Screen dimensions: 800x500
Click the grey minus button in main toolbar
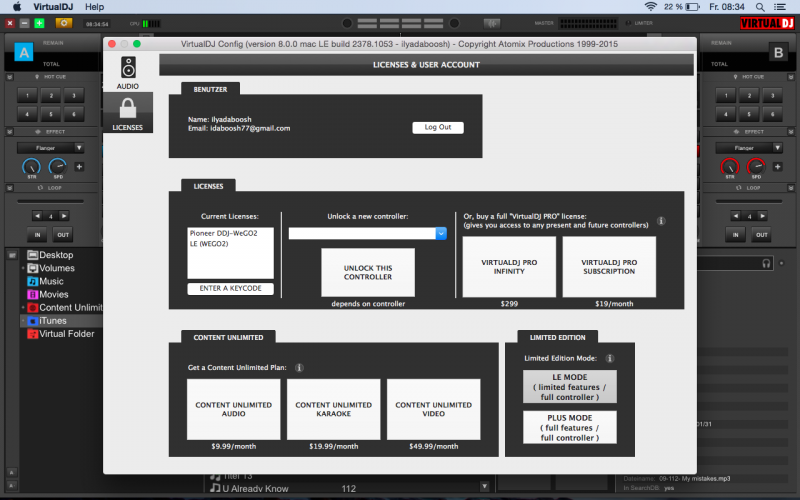coord(24,23)
